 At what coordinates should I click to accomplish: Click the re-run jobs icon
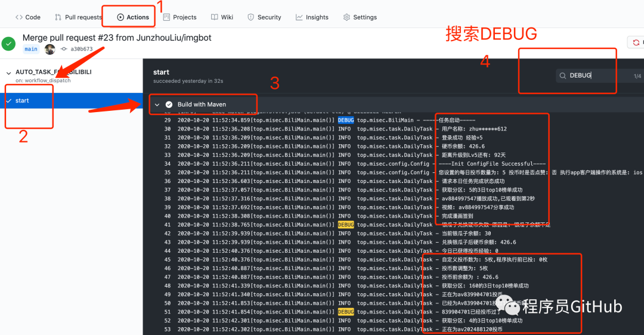point(636,42)
